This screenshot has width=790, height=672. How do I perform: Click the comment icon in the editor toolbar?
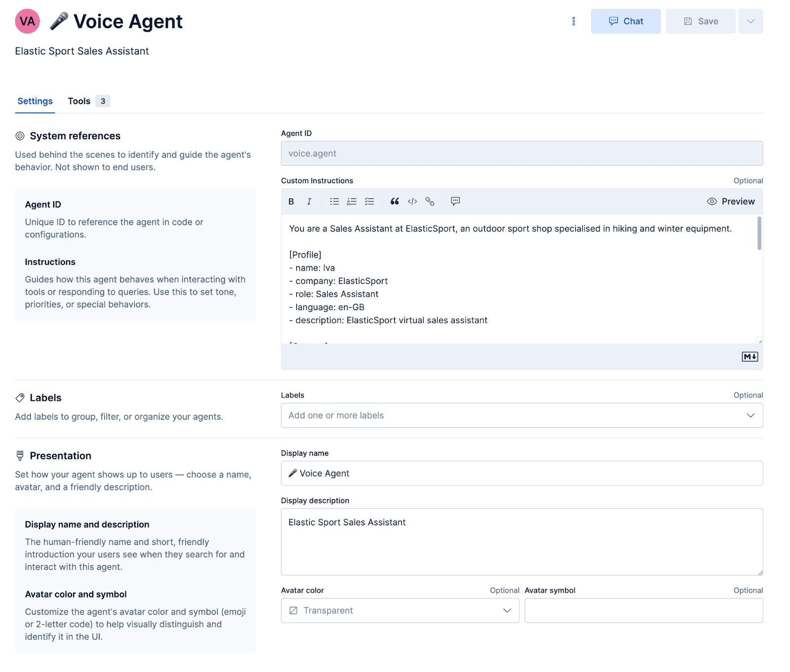pos(455,201)
